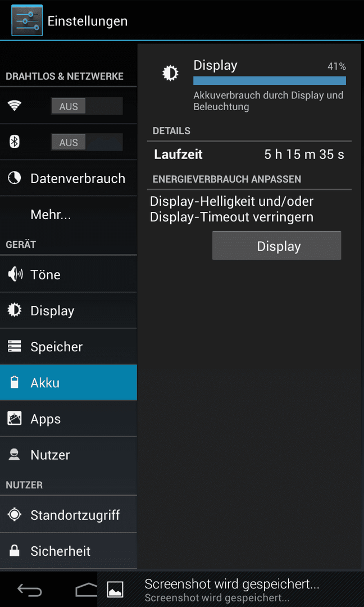
Task: Tap the Home navigation button
Action: 87,590
